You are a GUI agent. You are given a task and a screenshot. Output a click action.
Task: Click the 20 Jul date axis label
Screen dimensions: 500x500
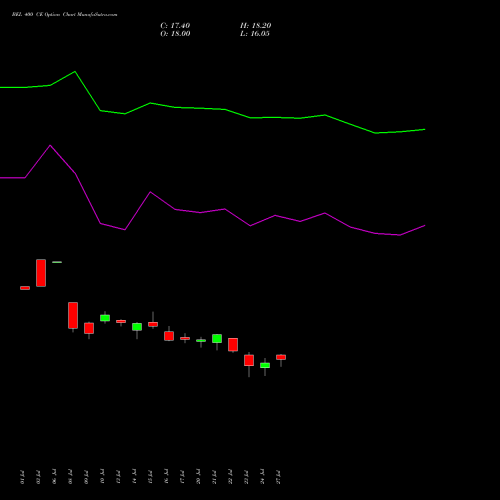pos(198,477)
